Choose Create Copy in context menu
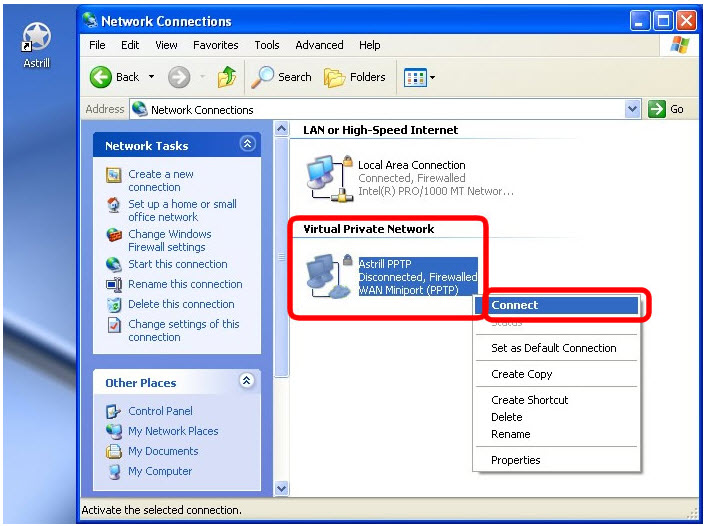The width and height of the screenshot is (706, 526). [x=557, y=374]
